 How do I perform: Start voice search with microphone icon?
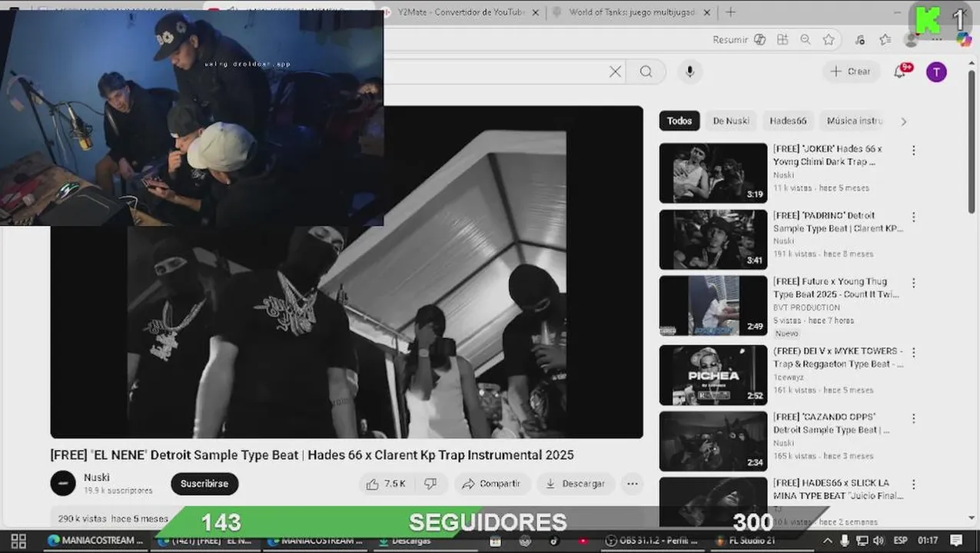[x=689, y=71]
